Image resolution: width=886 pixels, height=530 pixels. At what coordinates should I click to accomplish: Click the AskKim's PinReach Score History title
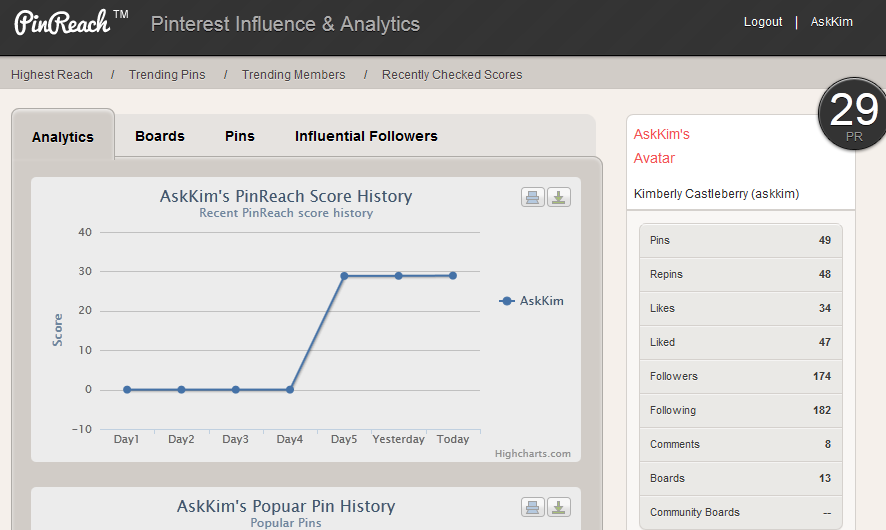coord(286,196)
